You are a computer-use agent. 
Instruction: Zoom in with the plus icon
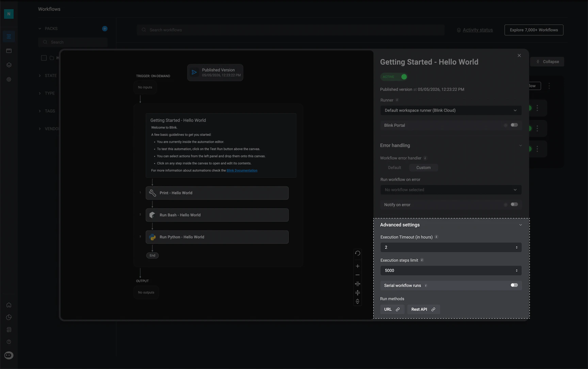pyautogui.click(x=357, y=266)
